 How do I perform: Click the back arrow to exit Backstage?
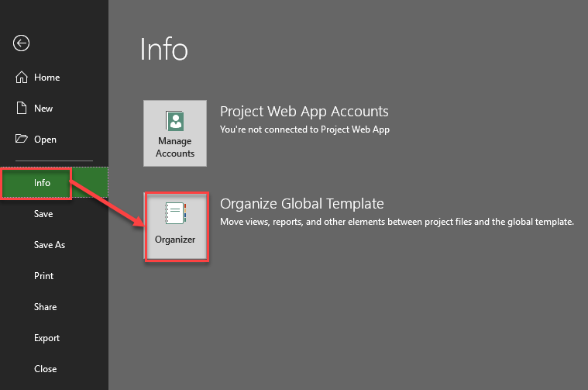(x=22, y=43)
